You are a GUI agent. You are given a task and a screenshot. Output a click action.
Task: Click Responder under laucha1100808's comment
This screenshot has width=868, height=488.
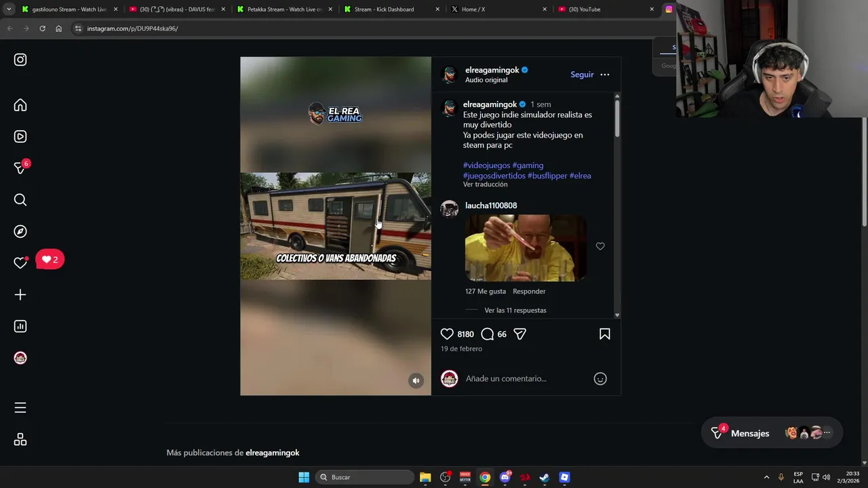[x=529, y=291]
